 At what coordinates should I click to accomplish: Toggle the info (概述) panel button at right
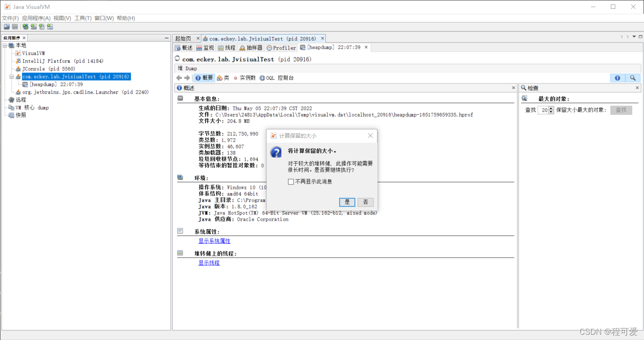click(617, 78)
